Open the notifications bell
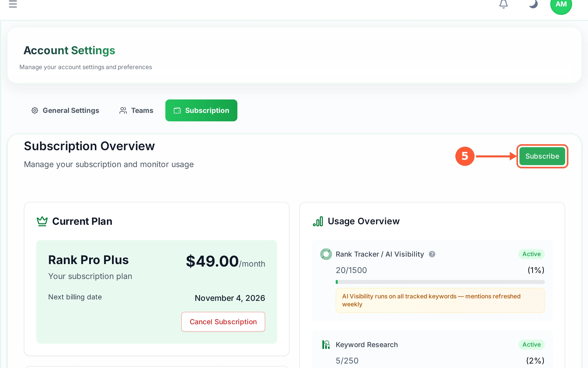Image resolution: width=588 pixels, height=368 pixels. pos(503,4)
